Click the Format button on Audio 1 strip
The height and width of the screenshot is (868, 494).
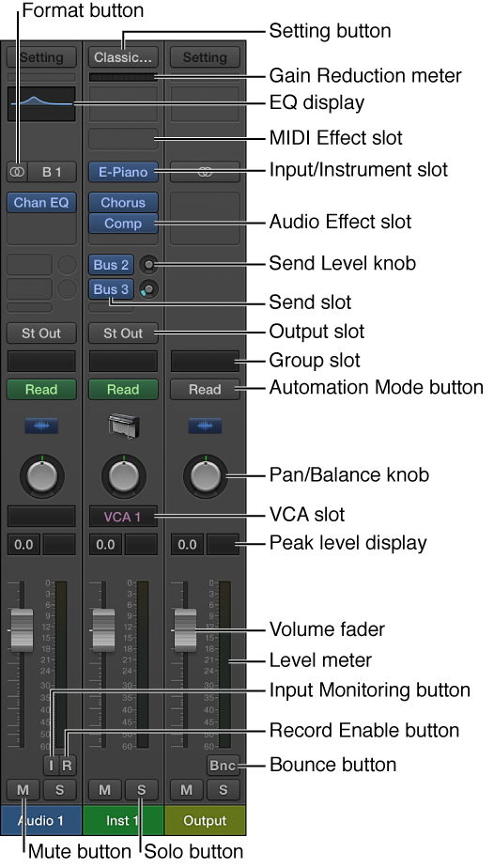(x=17, y=172)
